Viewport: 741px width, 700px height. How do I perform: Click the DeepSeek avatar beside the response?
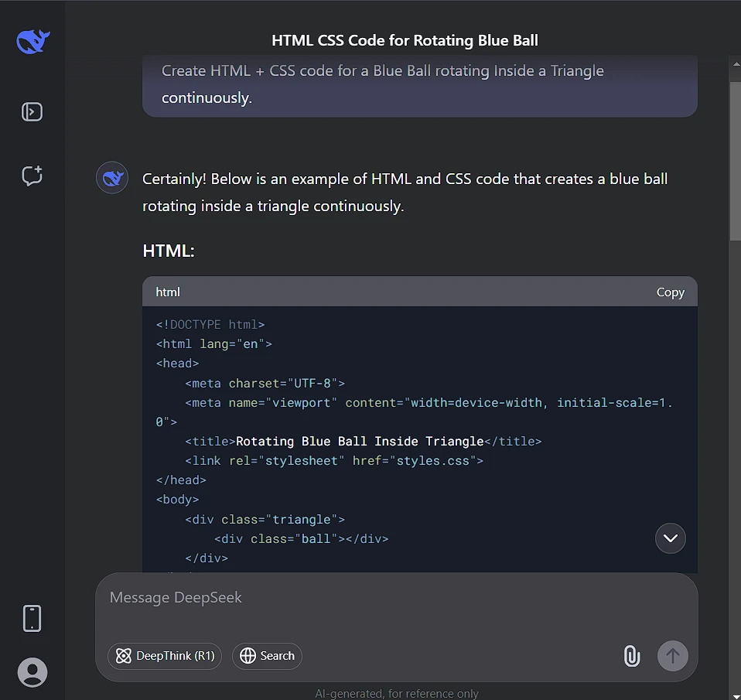[112, 178]
